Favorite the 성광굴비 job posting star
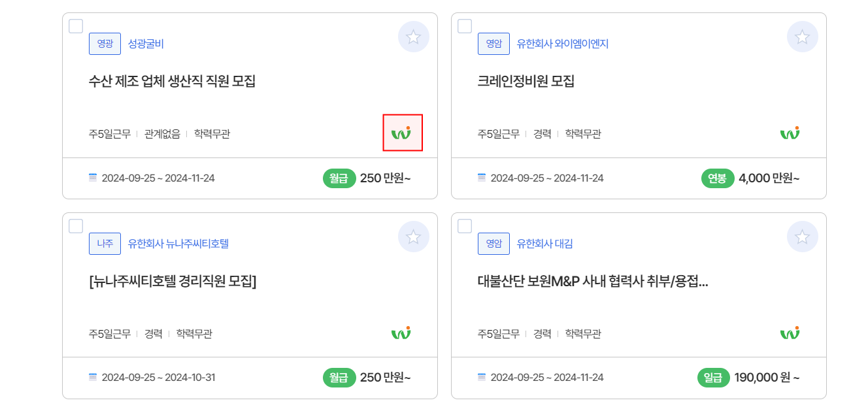Viewport: 868px width, 411px height. (x=413, y=37)
